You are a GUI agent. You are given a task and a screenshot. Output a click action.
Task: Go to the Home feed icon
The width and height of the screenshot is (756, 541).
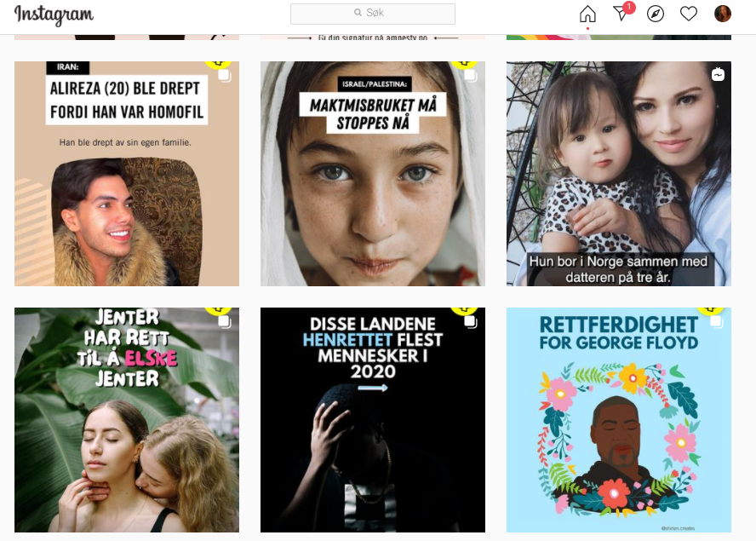pyautogui.click(x=587, y=14)
